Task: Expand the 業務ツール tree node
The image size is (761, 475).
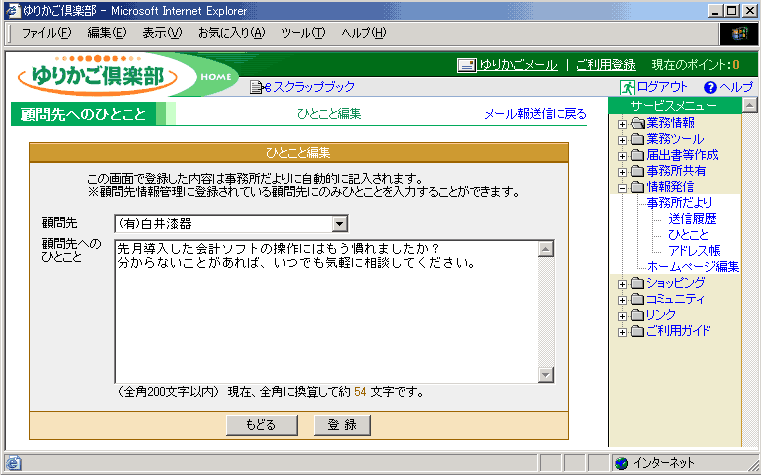Action: (622, 140)
